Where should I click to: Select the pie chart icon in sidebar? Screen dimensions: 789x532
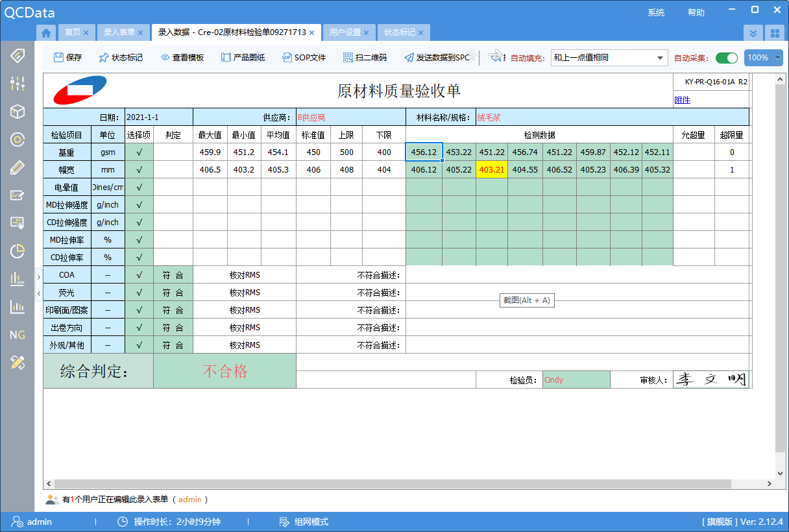[18, 251]
